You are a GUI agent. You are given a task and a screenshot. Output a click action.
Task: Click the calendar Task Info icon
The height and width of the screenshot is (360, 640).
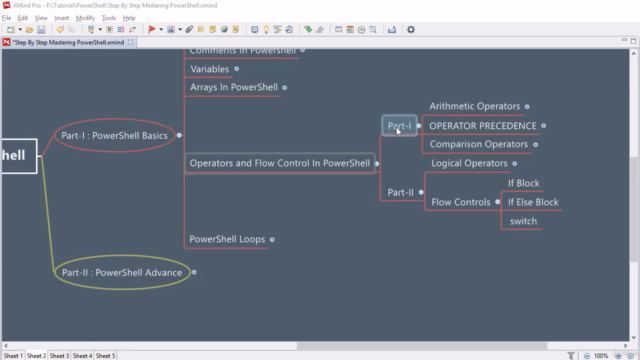pos(350,29)
